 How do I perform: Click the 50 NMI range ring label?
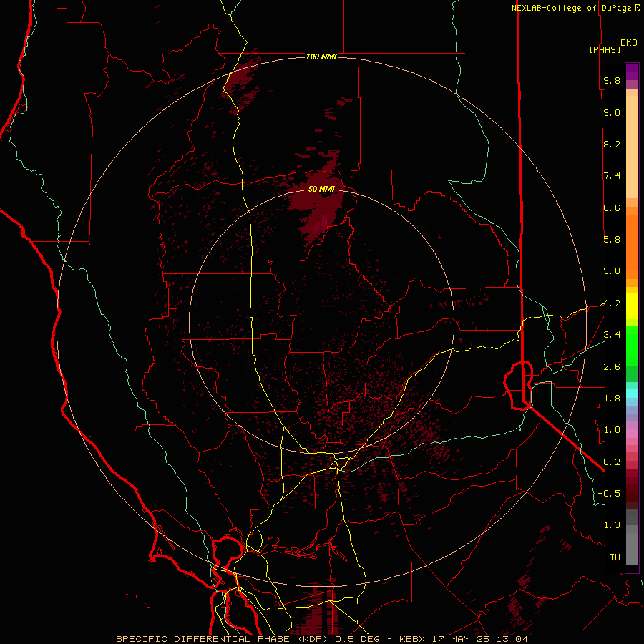pyautogui.click(x=321, y=189)
